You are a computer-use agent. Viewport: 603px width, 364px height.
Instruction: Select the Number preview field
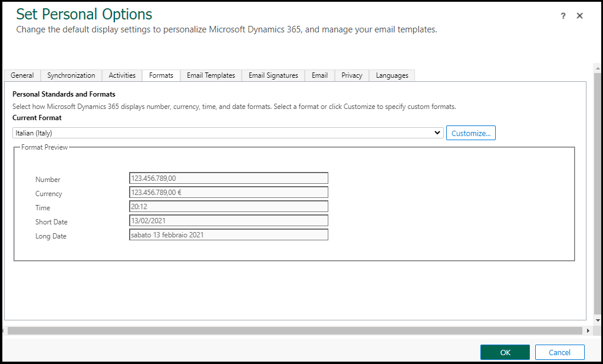pos(228,178)
